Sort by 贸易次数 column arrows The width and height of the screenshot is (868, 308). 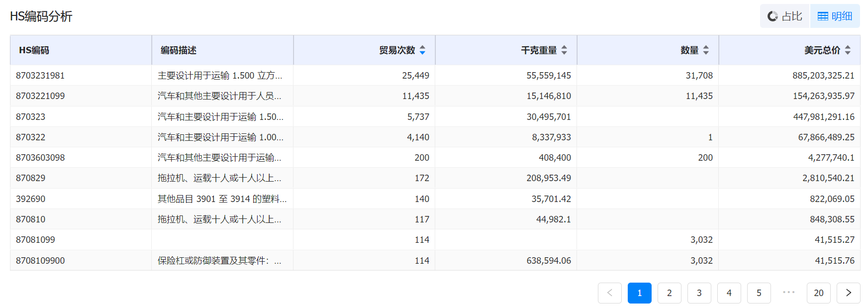[x=422, y=50]
